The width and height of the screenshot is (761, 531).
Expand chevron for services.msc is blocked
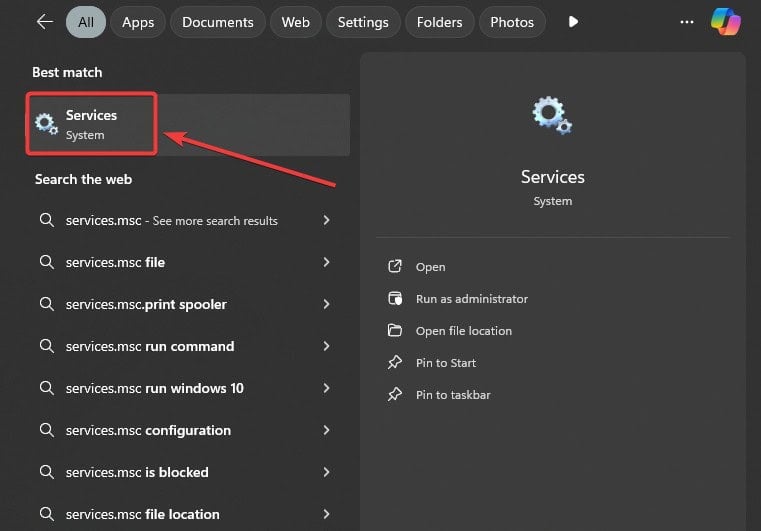coord(327,472)
